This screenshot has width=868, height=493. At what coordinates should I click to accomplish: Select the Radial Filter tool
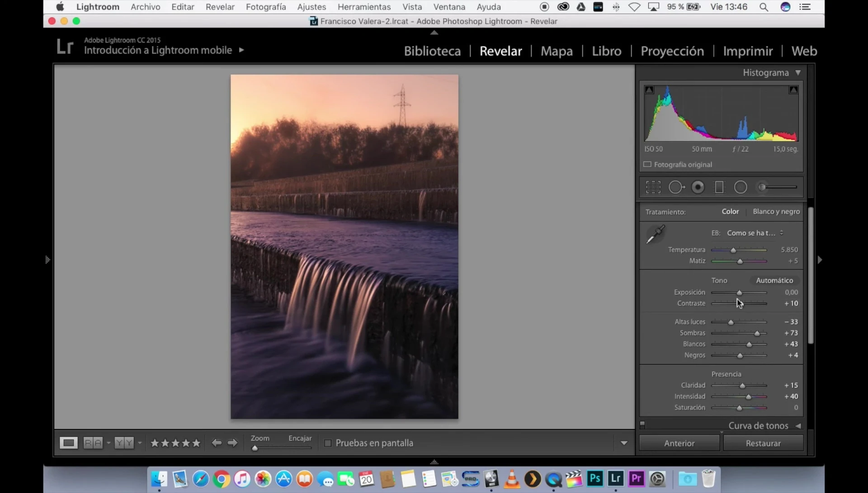[741, 187]
